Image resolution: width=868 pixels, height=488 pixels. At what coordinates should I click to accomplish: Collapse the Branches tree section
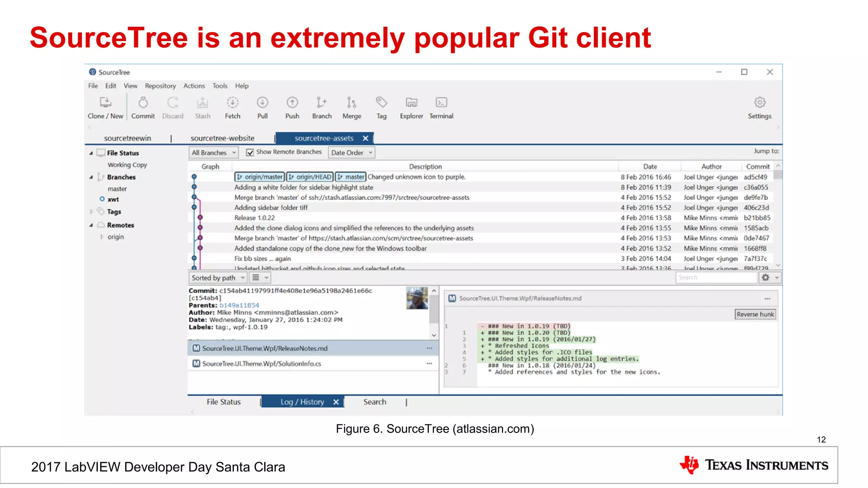(x=91, y=177)
